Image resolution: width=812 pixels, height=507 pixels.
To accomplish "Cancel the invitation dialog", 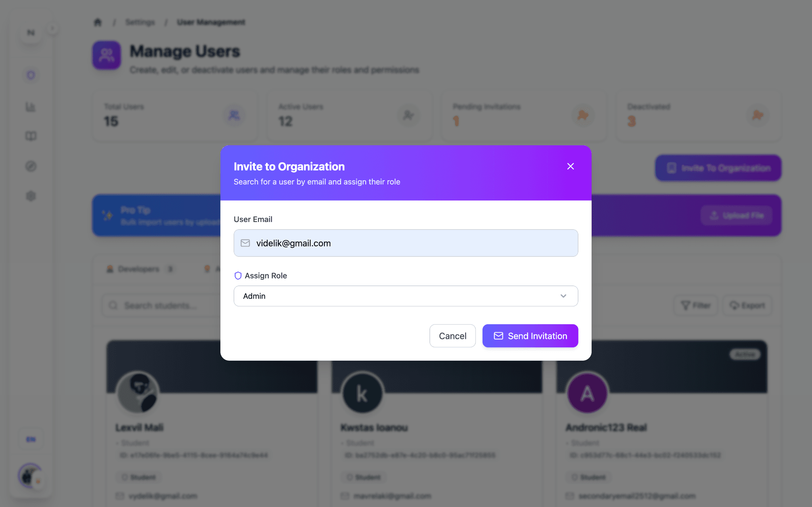I will pos(452,336).
